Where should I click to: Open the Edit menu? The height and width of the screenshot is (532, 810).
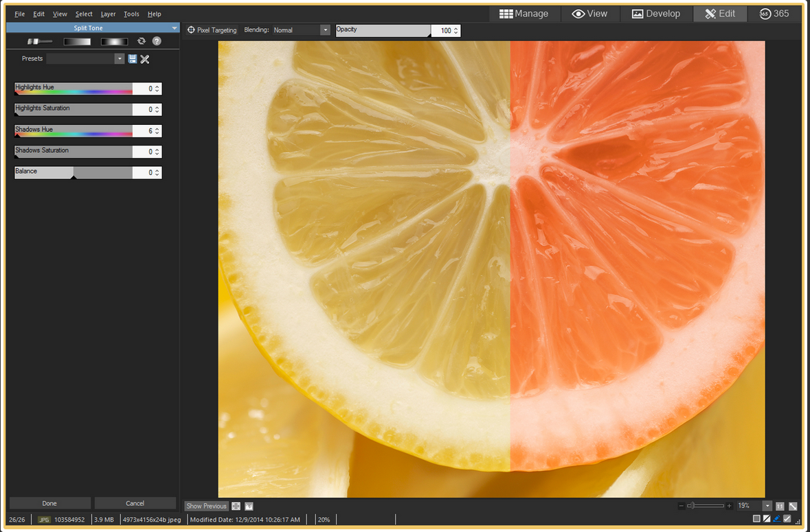click(38, 14)
